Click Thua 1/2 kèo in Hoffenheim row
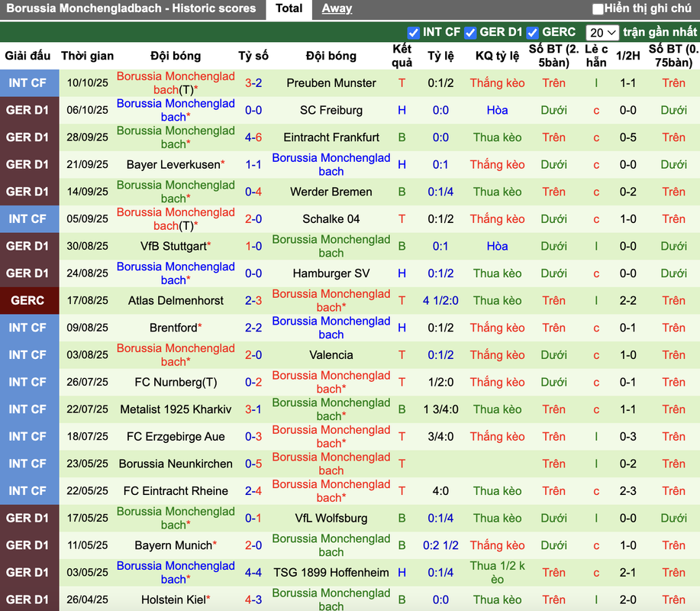 497,573
